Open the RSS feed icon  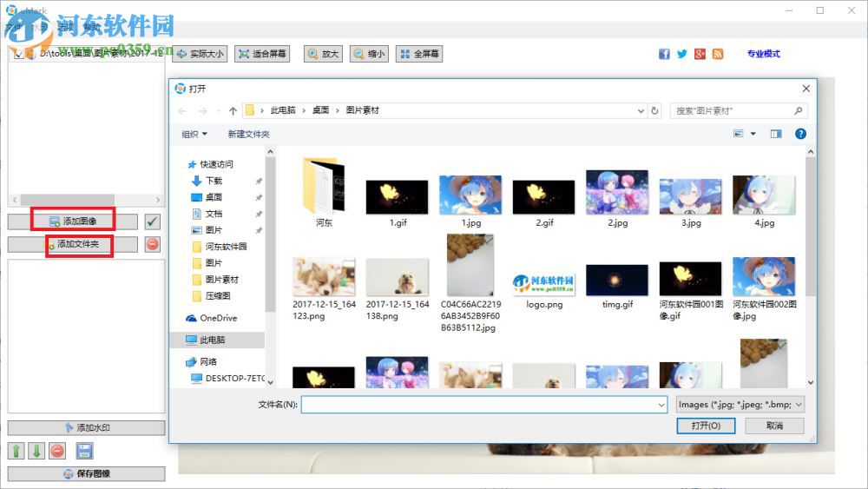(718, 54)
